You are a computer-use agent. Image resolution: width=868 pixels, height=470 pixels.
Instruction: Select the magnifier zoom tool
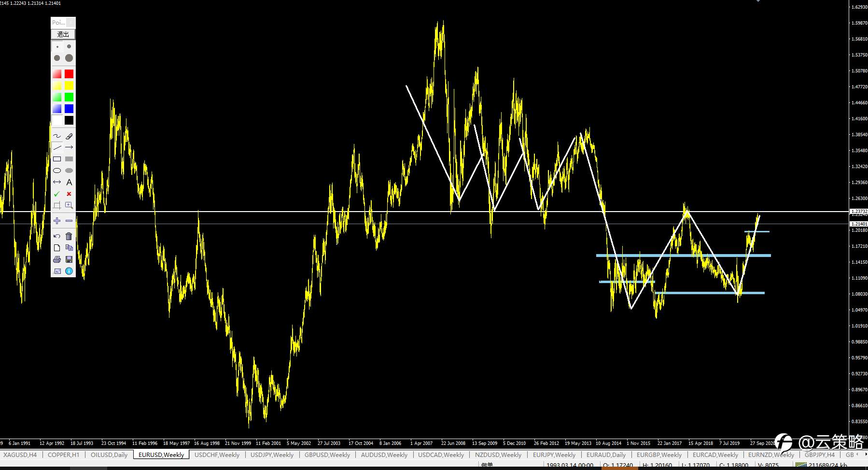point(69,205)
